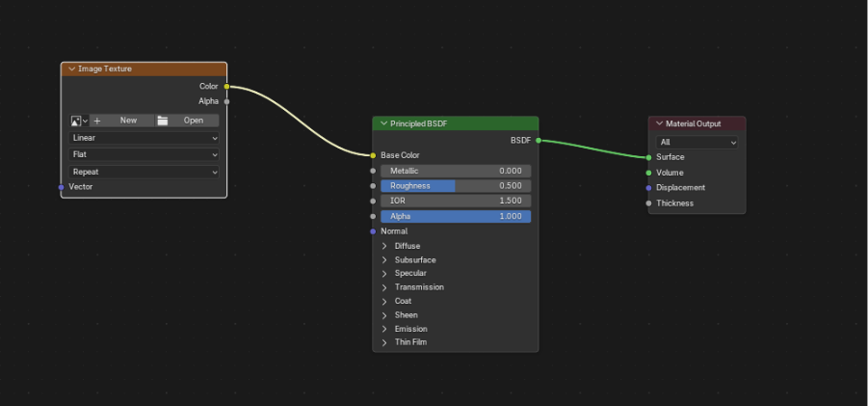Click the Normal input socket
Image resolution: width=868 pixels, height=406 pixels.
pyautogui.click(x=373, y=231)
